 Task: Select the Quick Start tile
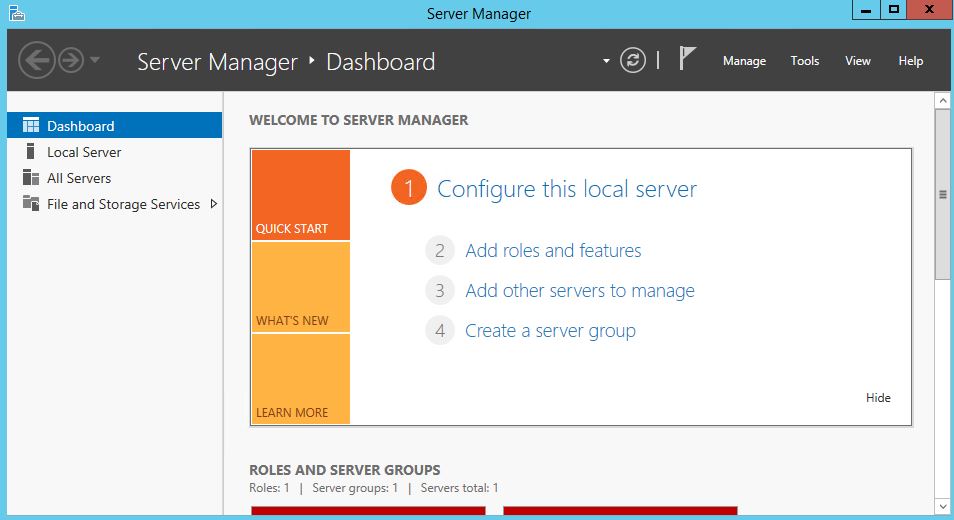(x=301, y=195)
